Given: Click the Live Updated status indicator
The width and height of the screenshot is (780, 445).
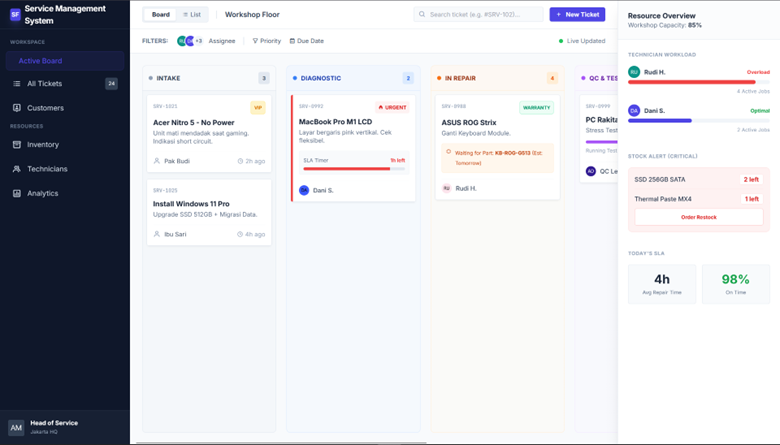Looking at the screenshot, I should (x=581, y=41).
